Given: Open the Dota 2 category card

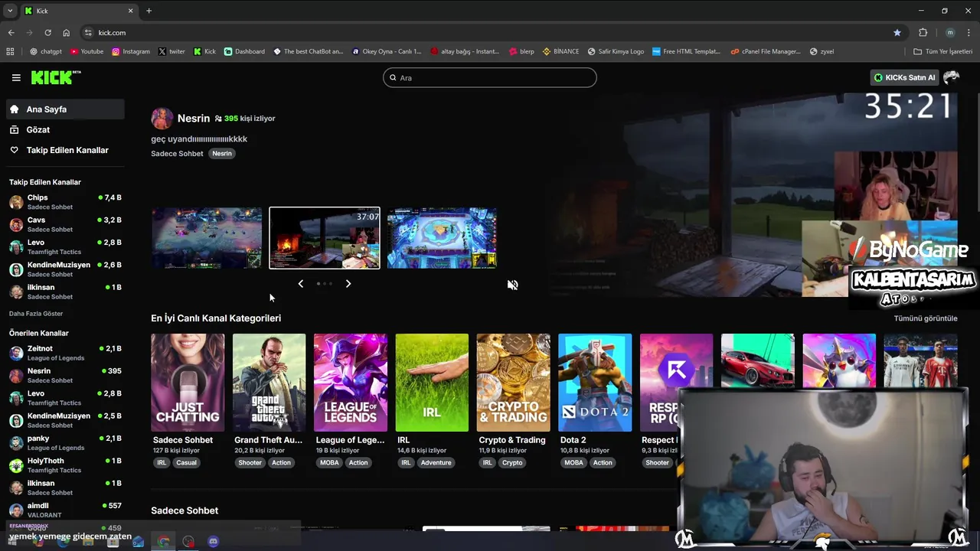Looking at the screenshot, I should pyautogui.click(x=595, y=383).
